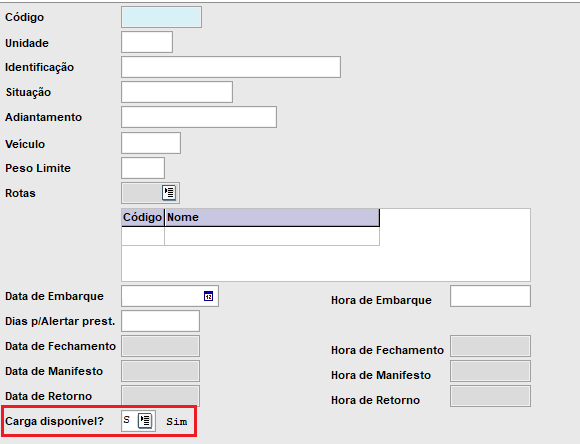Focus the Veículo text box
This screenshot has width=580, height=444.
[151, 143]
